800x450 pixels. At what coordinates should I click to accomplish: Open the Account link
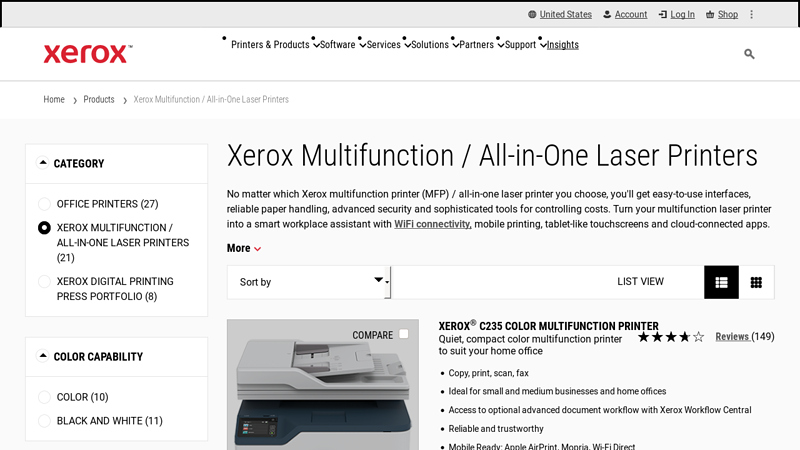point(631,14)
